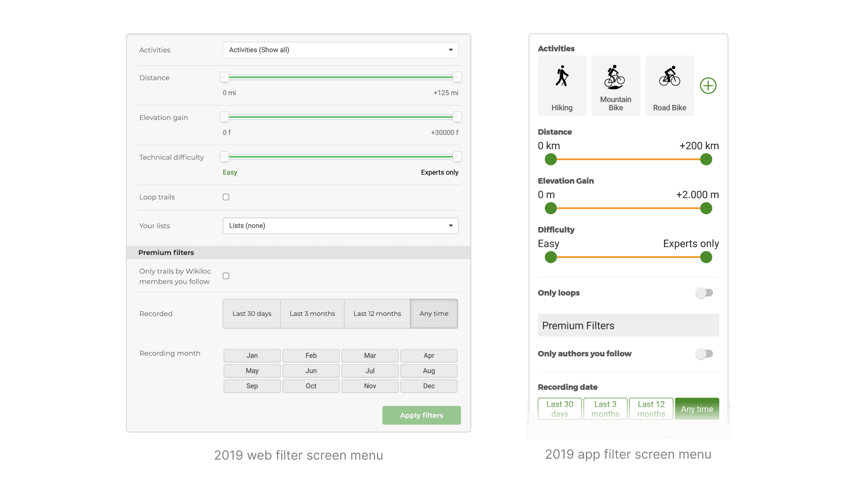Select the Oct recording month button
868x494 pixels.
pos(311,386)
